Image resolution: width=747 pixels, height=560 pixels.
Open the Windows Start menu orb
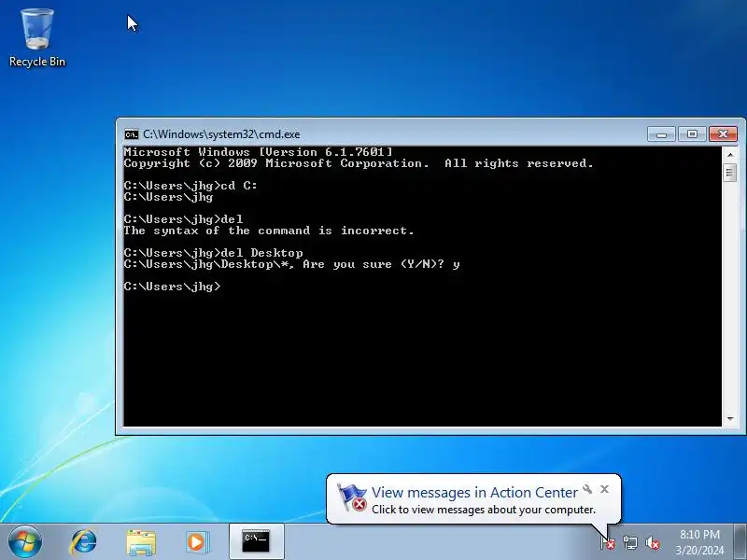25,542
